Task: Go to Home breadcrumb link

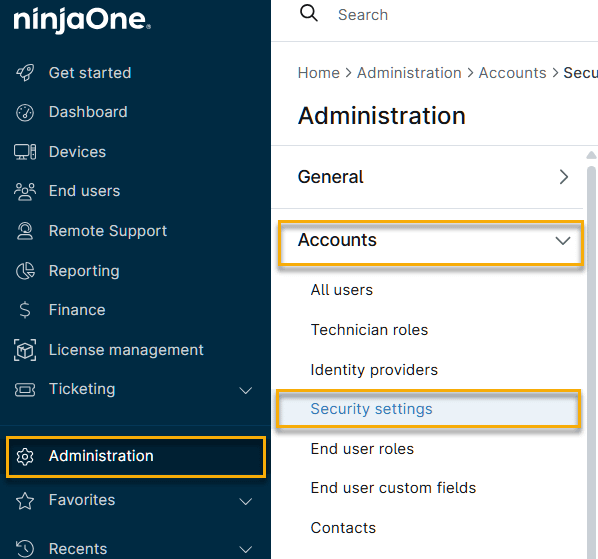Action: (x=318, y=73)
